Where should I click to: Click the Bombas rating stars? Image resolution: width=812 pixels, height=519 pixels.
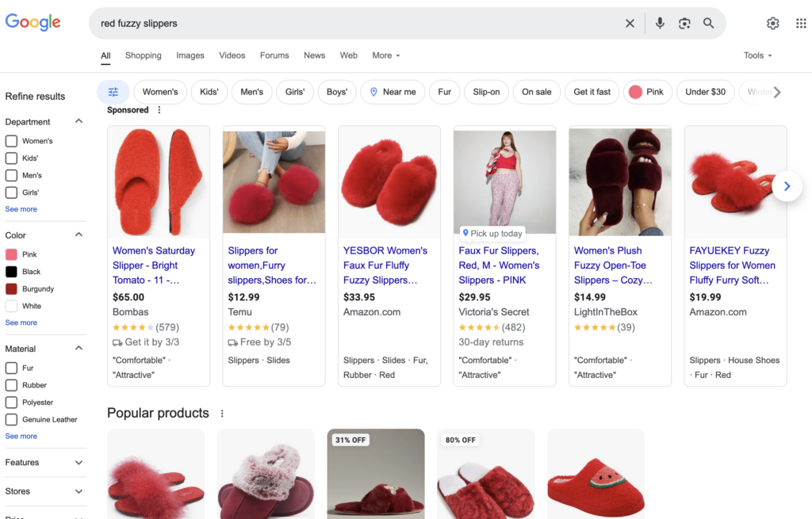(x=133, y=327)
